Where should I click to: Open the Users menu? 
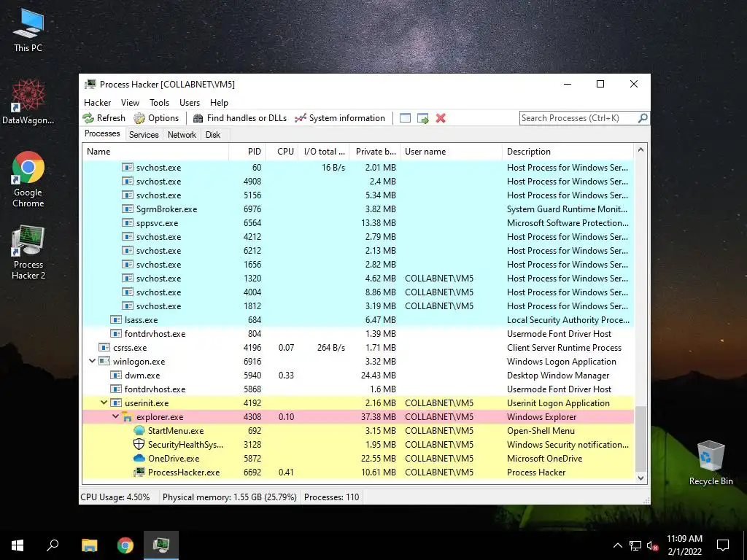coord(190,103)
